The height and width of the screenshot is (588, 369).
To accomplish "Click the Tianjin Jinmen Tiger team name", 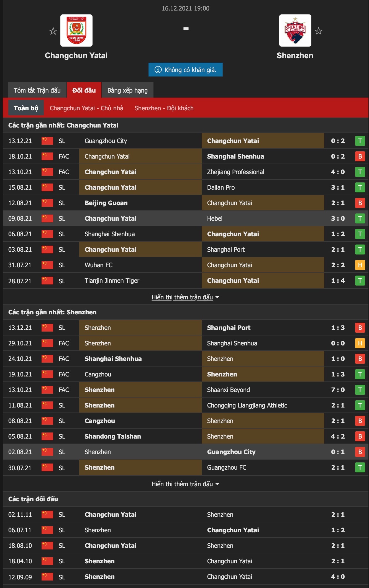I will [112, 281].
